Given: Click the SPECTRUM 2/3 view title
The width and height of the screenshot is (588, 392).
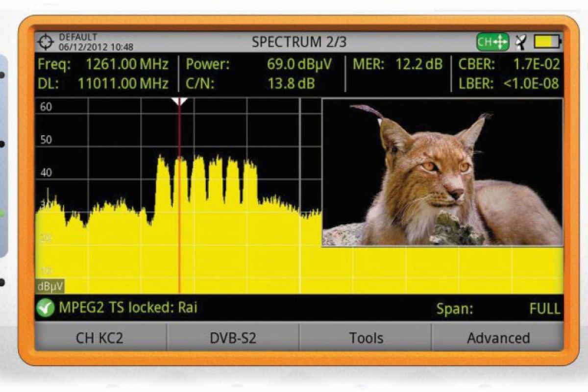Looking at the screenshot, I should [299, 43].
